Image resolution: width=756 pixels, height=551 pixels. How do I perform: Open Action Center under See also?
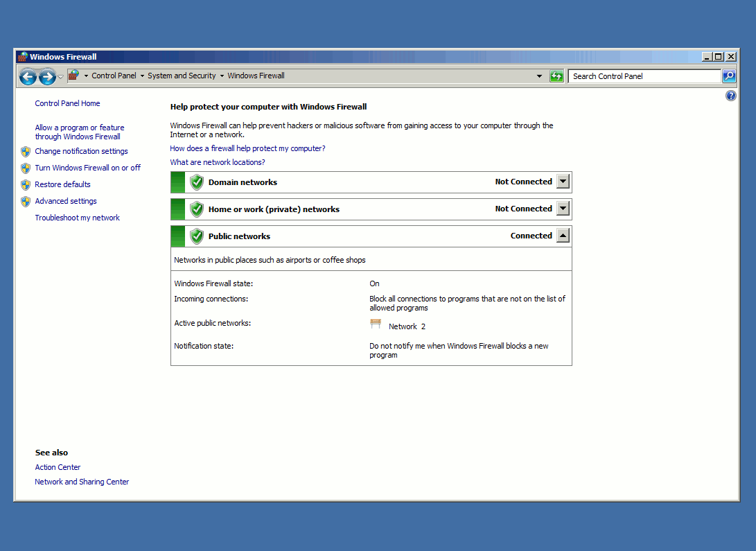[x=58, y=467]
